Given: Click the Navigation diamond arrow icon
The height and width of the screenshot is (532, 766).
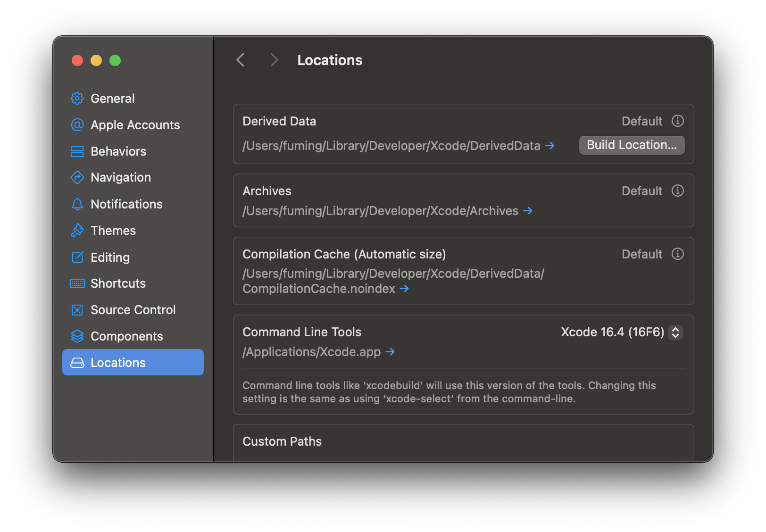Looking at the screenshot, I should (x=77, y=177).
